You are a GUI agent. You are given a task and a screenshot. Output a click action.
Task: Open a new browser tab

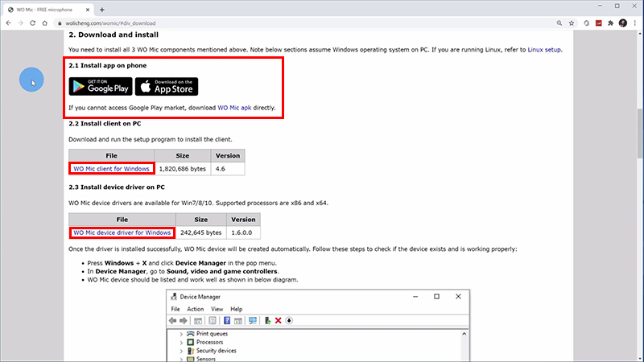[x=102, y=10]
